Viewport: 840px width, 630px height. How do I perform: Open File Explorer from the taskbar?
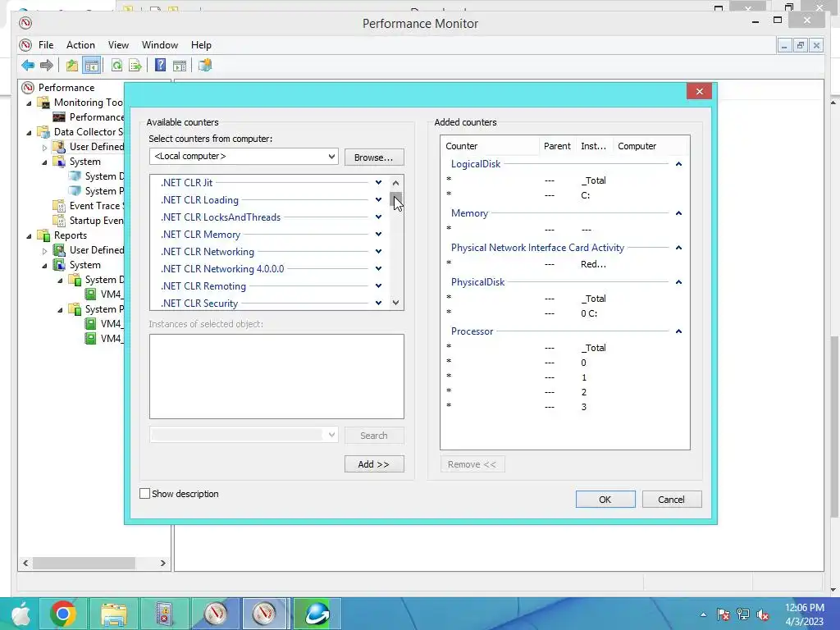(x=113, y=614)
